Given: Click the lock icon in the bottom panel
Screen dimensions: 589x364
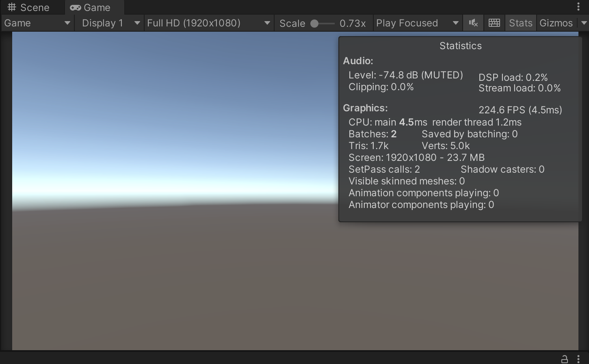Looking at the screenshot, I should tap(564, 359).
